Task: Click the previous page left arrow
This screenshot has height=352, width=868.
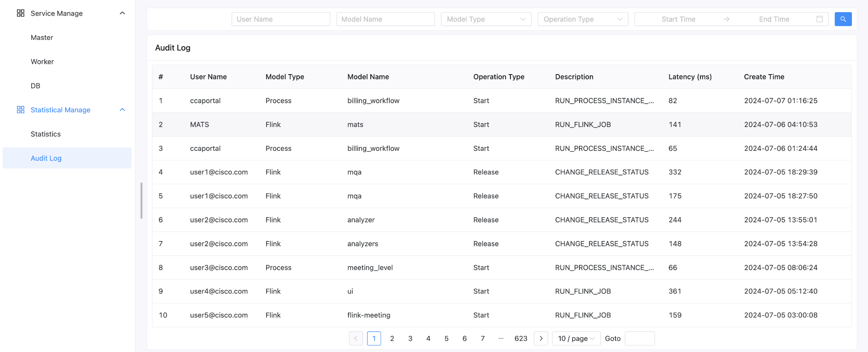Action: (356, 339)
